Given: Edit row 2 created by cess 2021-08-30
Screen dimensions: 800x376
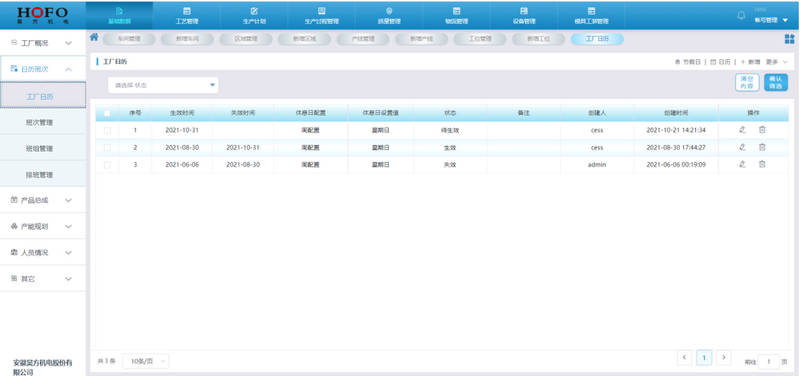Looking at the screenshot, I should point(742,147).
